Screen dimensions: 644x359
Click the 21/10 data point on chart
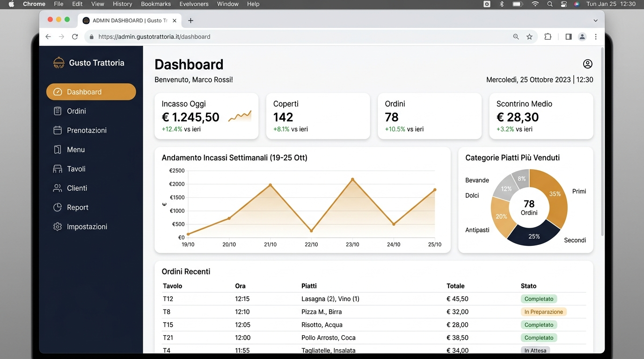pyautogui.click(x=270, y=185)
